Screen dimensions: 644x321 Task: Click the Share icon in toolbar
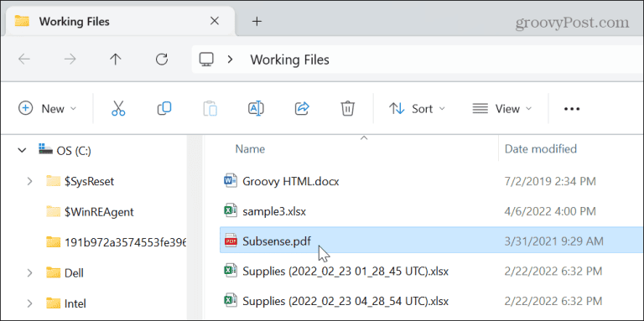coord(302,109)
